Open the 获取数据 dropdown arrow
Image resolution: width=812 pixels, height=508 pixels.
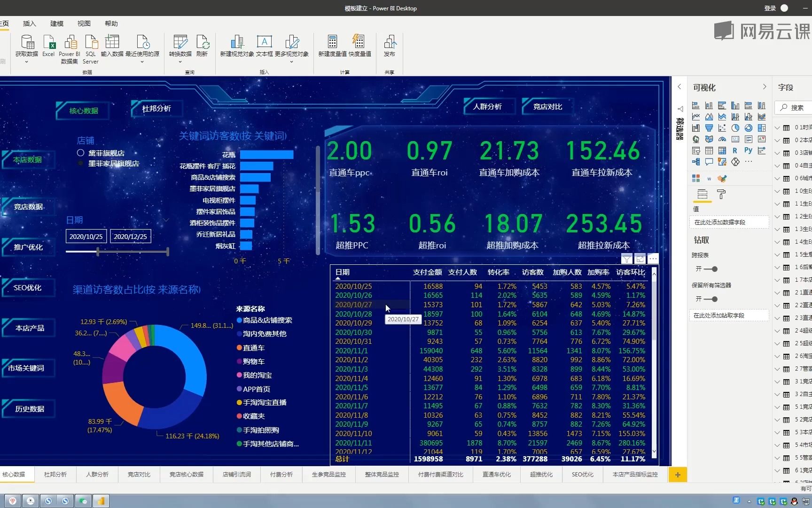[x=26, y=62]
